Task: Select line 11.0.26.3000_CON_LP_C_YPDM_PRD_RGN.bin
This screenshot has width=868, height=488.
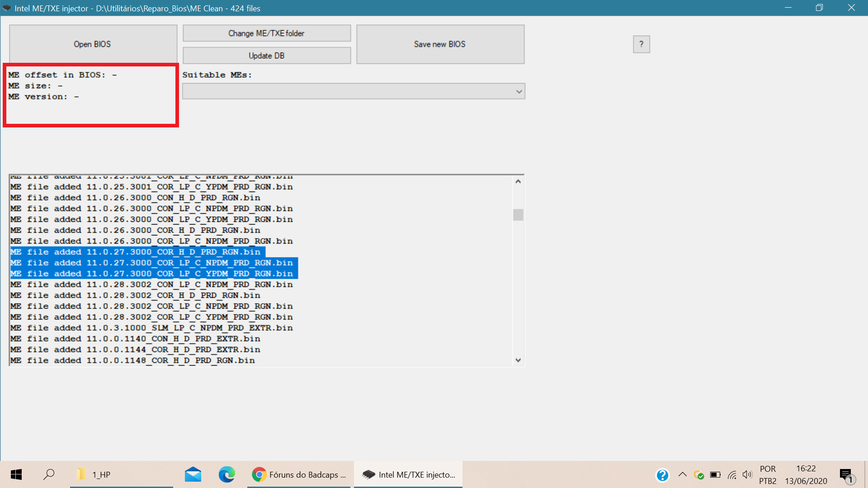Action: (151, 220)
